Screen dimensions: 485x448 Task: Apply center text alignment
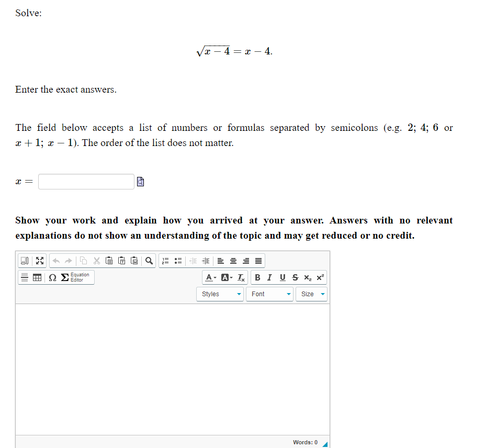tap(233, 260)
